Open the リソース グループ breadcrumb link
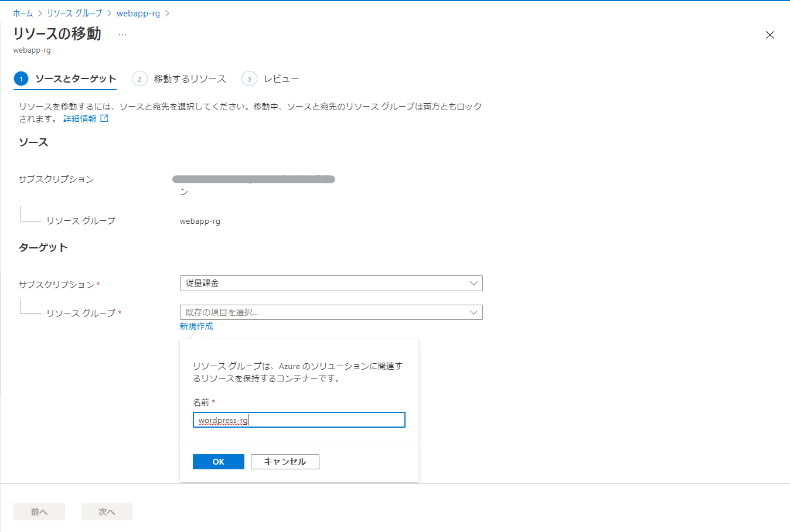 click(x=74, y=13)
